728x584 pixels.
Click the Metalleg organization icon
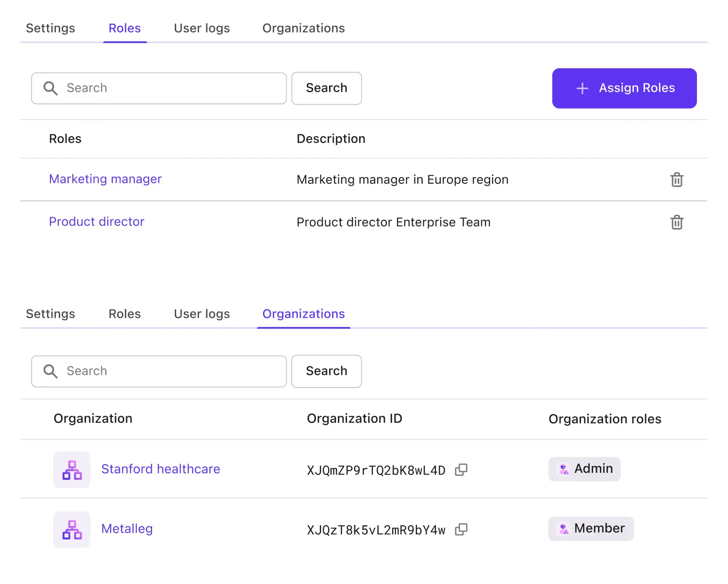(72, 529)
